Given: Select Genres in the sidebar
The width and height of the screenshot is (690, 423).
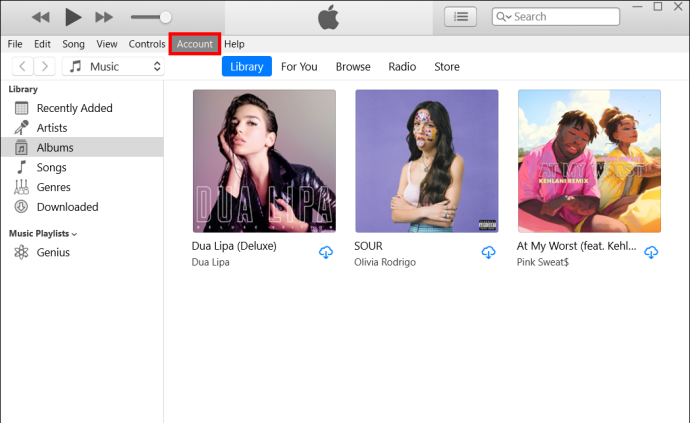Looking at the screenshot, I should coord(53,187).
